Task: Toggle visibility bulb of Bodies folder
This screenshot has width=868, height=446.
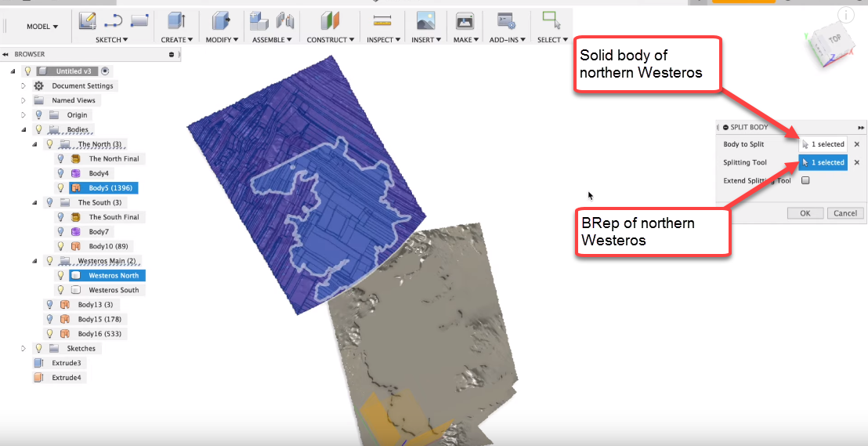Action: 38,129
